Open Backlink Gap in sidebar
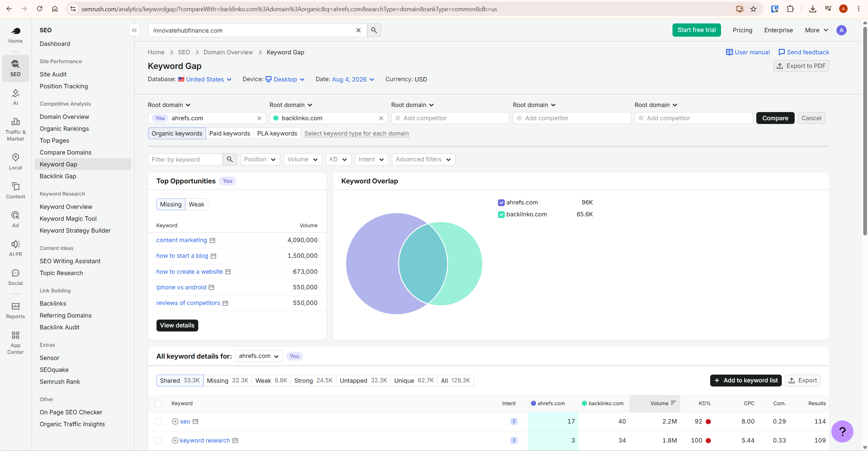 tap(58, 176)
